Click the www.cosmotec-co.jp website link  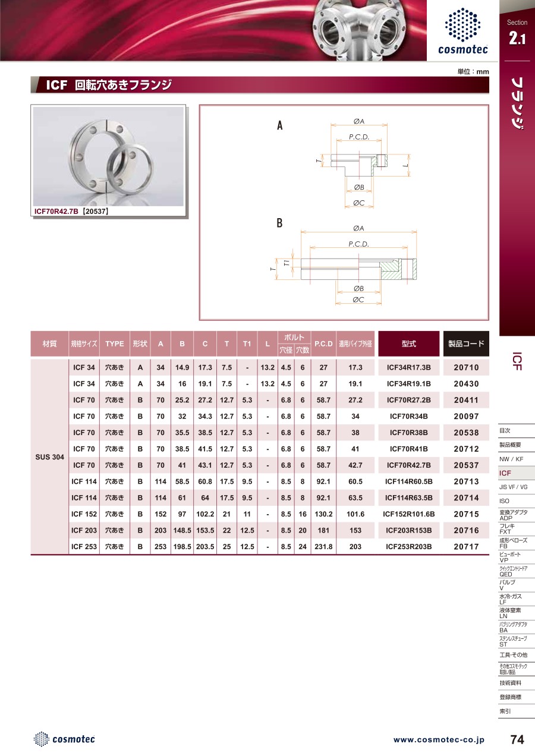[439, 740]
